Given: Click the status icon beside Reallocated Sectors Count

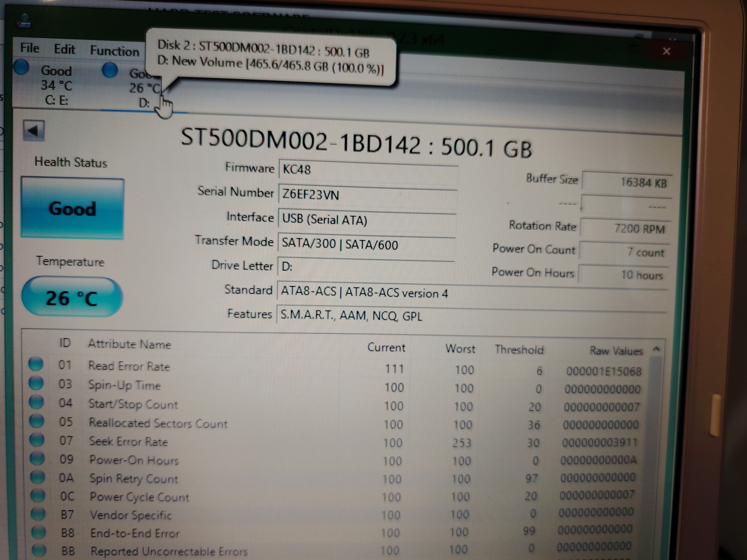Looking at the screenshot, I should coord(36,421).
